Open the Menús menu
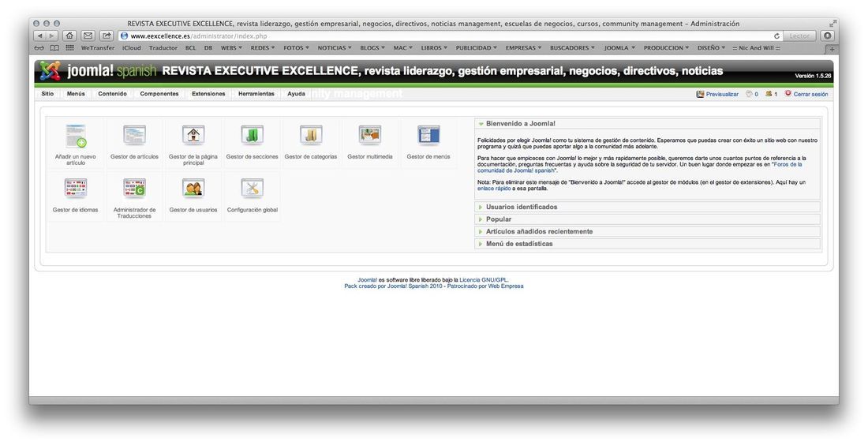 coord(76,94)
